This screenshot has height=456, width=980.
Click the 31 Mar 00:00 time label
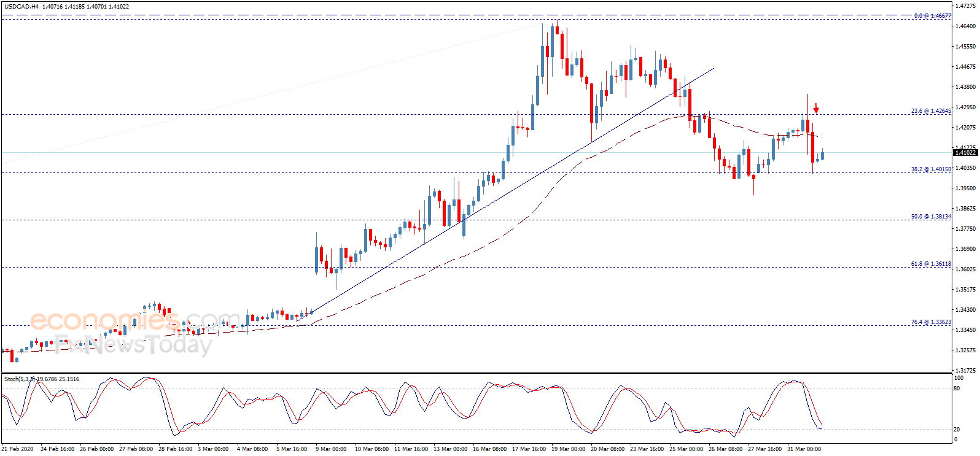[x=804, y=449]
